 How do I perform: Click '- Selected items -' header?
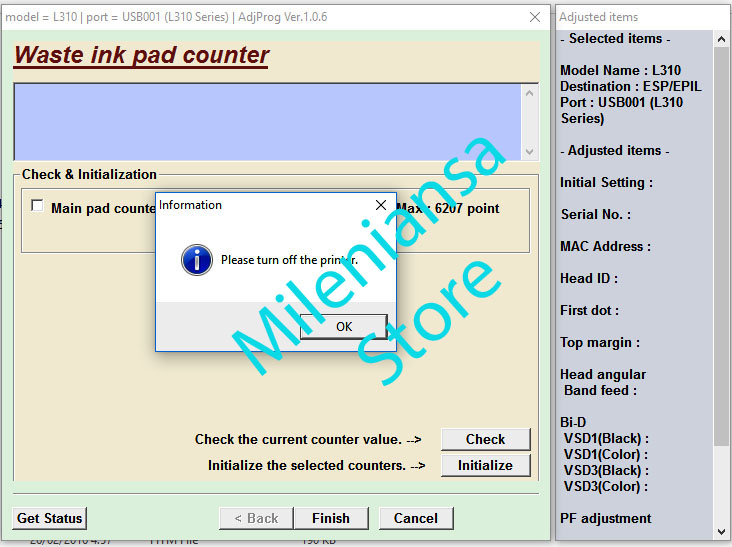[x=615, y=38]
